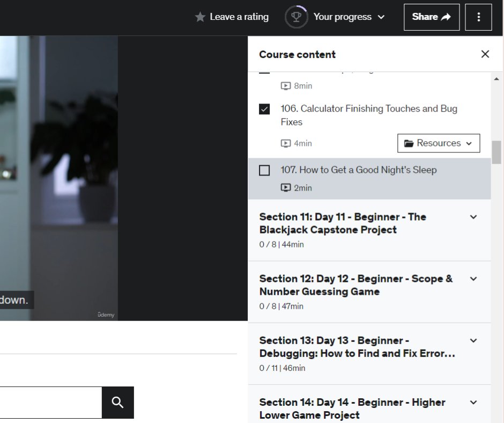Check lecture 107 completion checkbox
The width and height of the screenshot is (504, 423).
pos(264,170)
